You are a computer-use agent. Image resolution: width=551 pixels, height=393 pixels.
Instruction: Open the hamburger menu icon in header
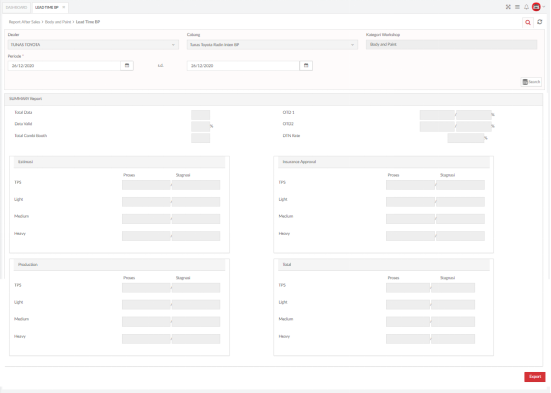tap(517, 7)
